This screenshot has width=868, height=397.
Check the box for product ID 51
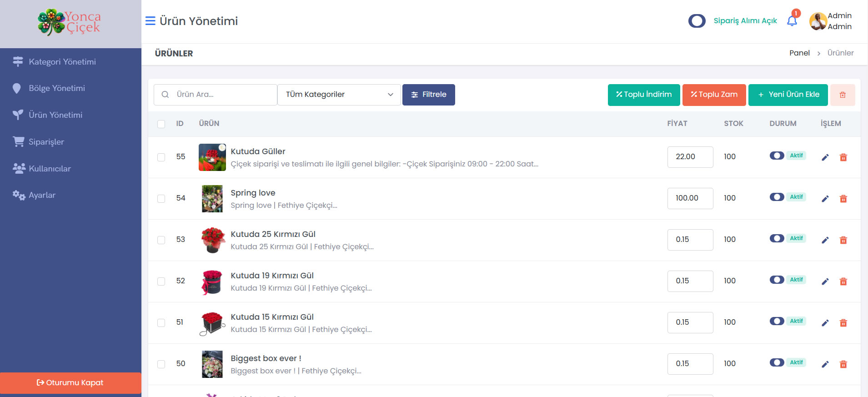pyautogui.click(x=161, y=323)
